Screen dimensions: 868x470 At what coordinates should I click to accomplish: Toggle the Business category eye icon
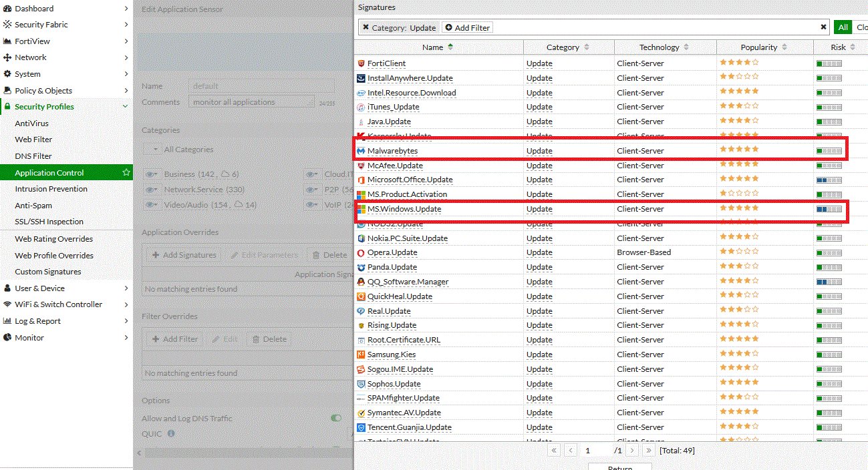click(x=151, y=174)
